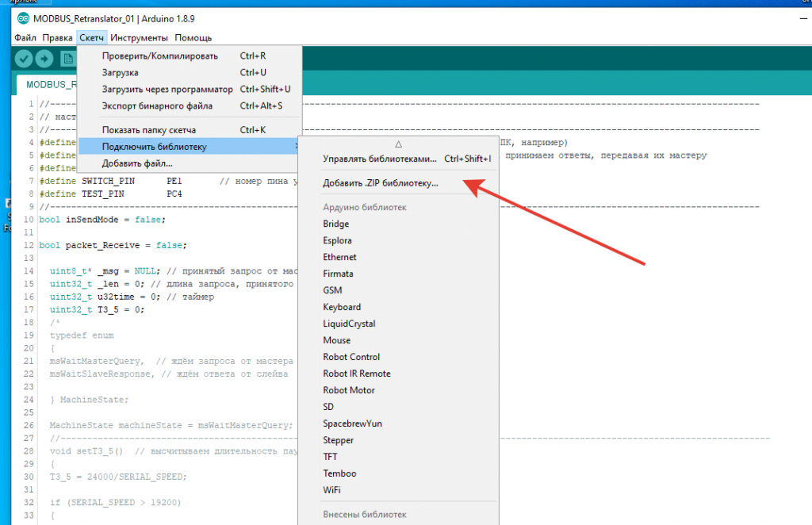Select Экспорт бинарного файла

[190, 105]
